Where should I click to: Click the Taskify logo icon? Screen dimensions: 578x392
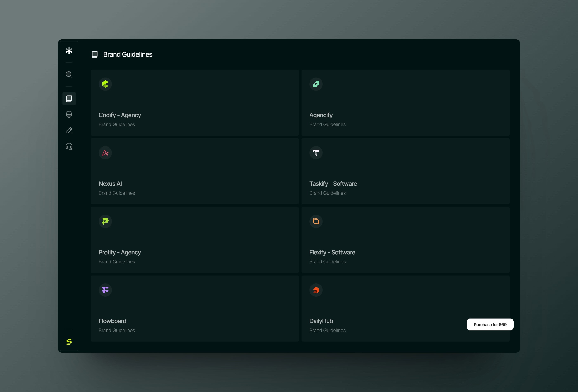coord(316,153)
